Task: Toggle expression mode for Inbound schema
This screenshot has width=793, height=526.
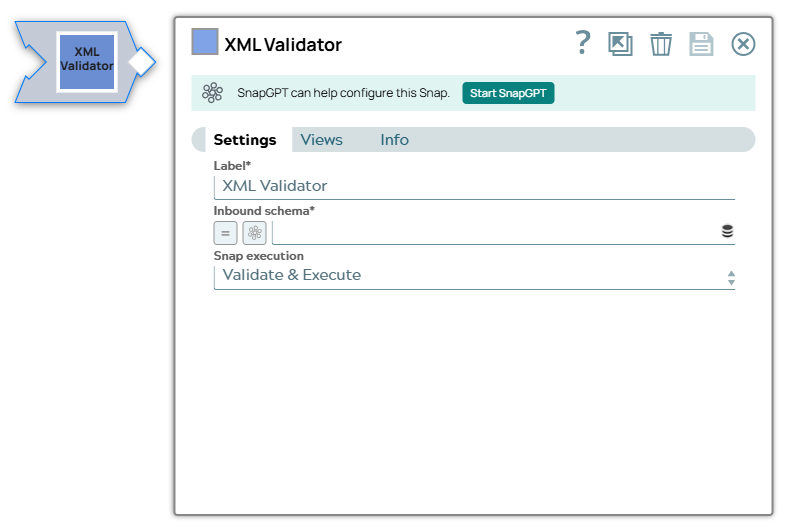Action: (226, 233)
